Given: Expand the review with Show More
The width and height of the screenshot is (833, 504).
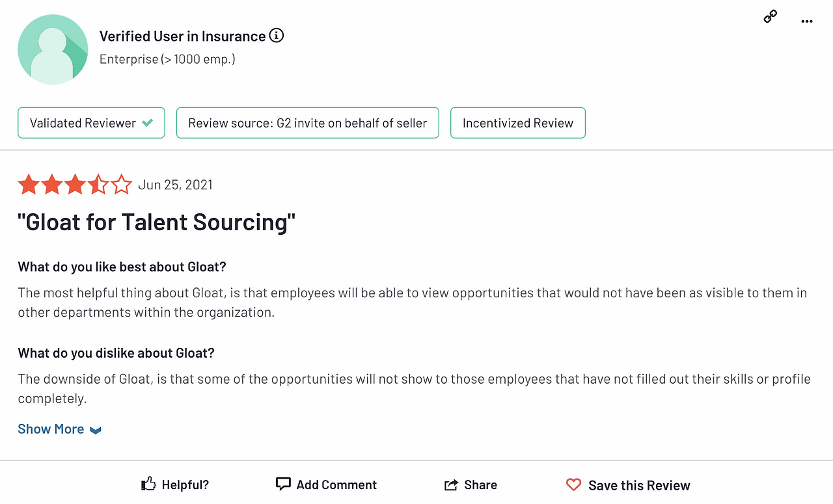Looking at the screenshot, I should click(51, 429).
